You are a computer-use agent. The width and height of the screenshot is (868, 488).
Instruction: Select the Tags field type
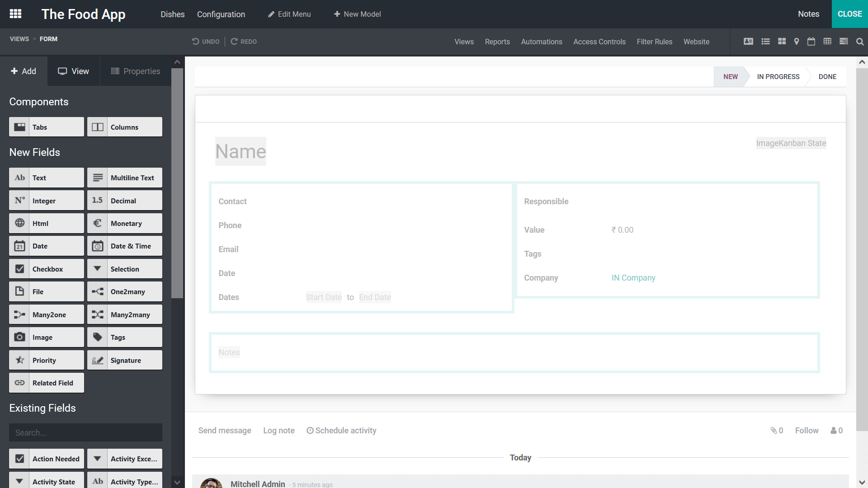(x=125, y=337)
